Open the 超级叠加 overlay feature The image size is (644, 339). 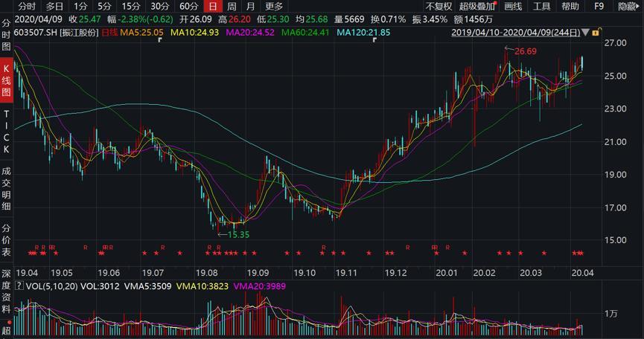point(477,6)
